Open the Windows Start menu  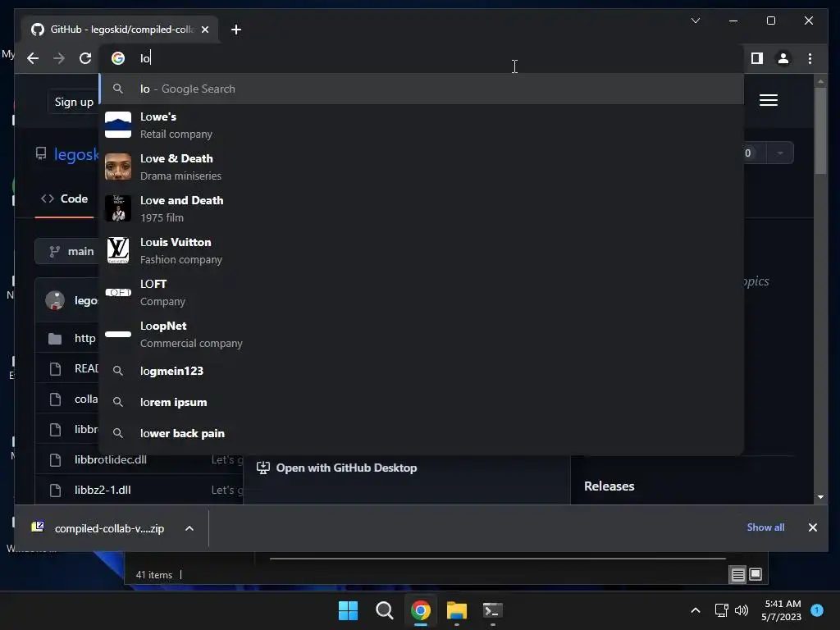coord(348,610)
